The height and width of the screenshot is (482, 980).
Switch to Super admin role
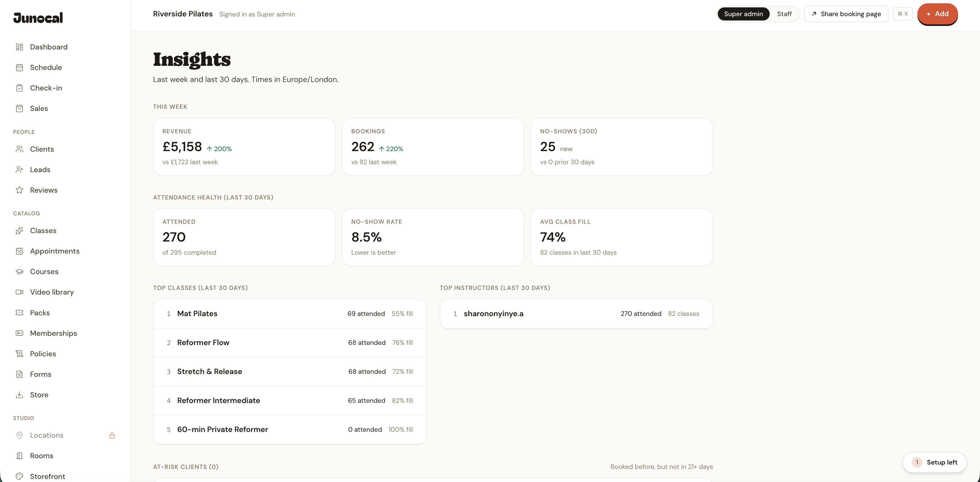tap(743, 14)
